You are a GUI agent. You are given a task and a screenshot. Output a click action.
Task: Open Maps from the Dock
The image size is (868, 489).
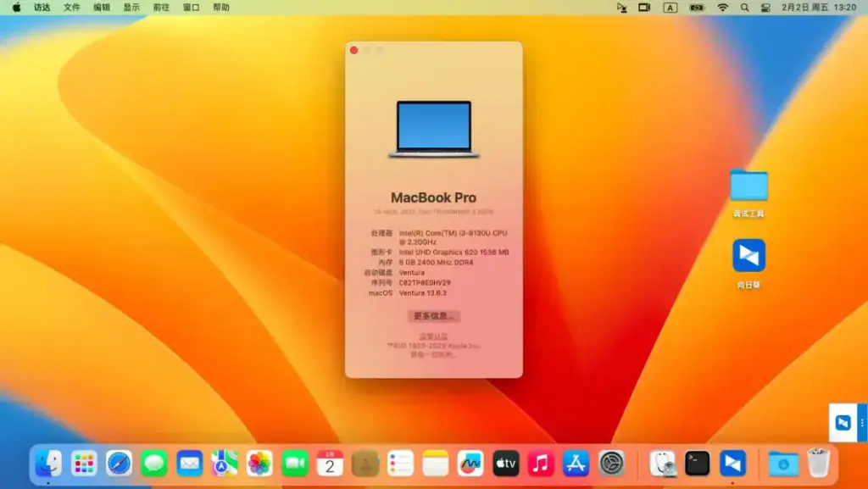point(224,464)
